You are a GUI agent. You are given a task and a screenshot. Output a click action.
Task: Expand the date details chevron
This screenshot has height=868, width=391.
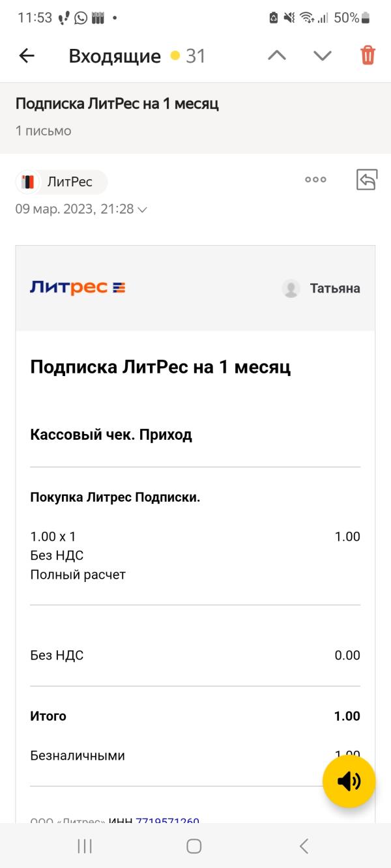(x=142, y=210)
